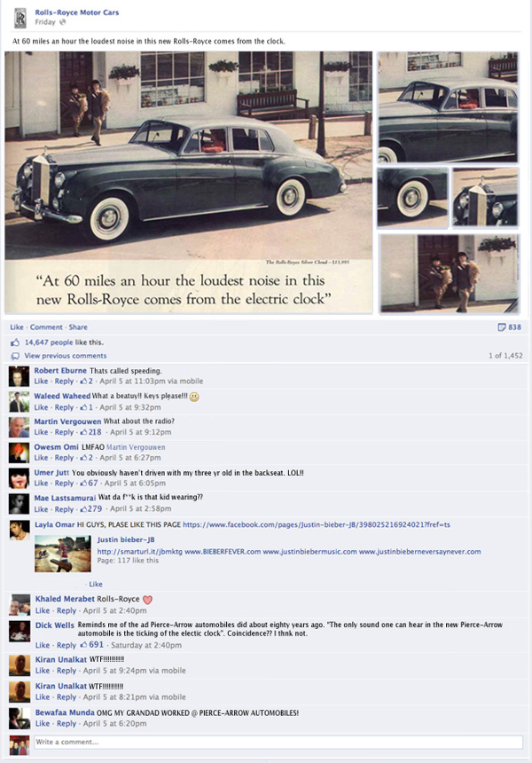Screen dimensions: 532x763
Task: Click the Write a comment field
Action: click(x=278, y=742)
